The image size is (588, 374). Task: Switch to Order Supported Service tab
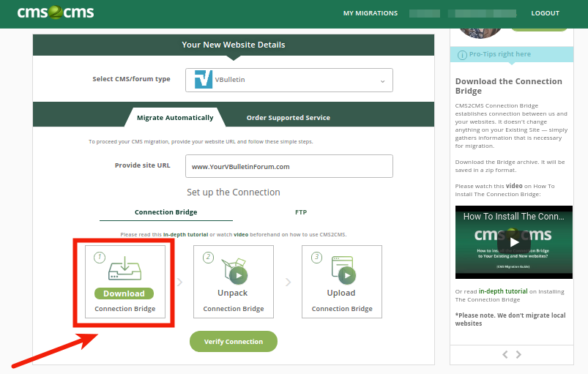point(288,118)
